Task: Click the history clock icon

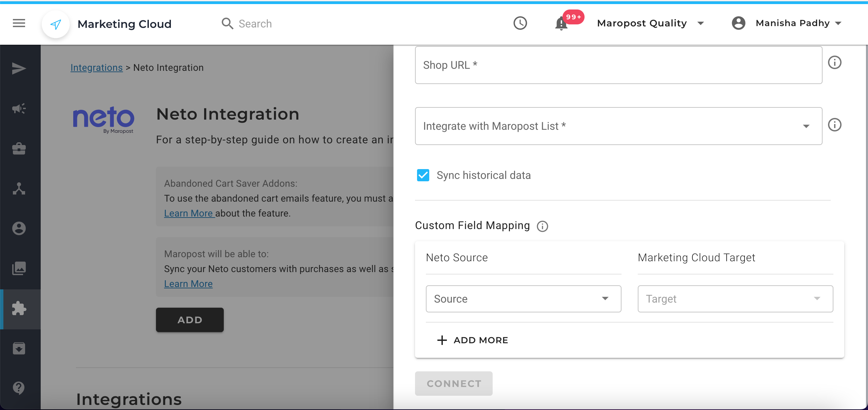Action: tap(520, 23)
